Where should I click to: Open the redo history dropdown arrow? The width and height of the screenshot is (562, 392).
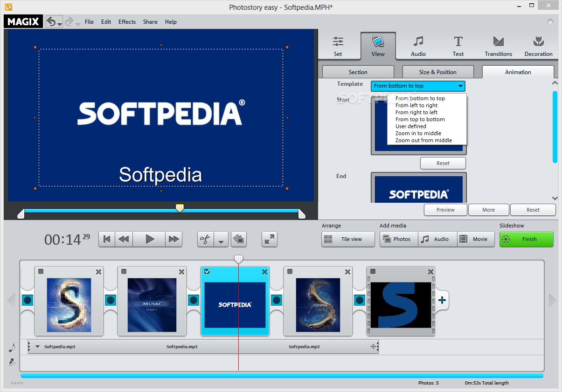[x=77, y=24]
